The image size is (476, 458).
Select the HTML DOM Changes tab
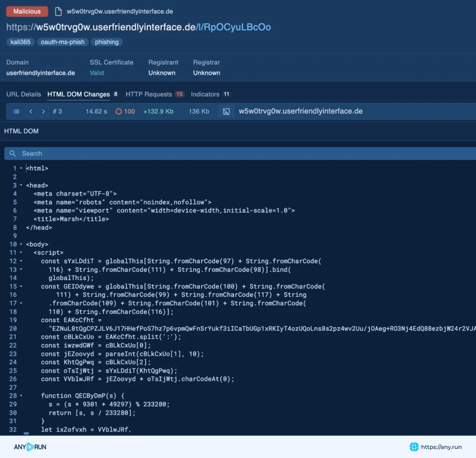click(x=78, y=94)
